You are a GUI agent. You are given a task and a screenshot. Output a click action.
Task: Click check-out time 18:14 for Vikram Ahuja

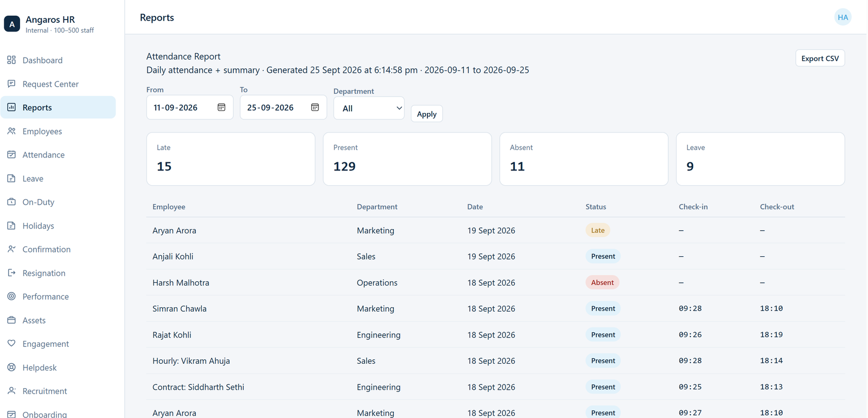point(771,360)
